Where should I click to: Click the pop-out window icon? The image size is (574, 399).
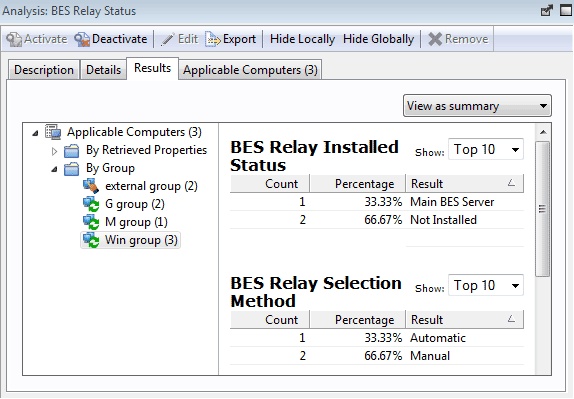546,11
